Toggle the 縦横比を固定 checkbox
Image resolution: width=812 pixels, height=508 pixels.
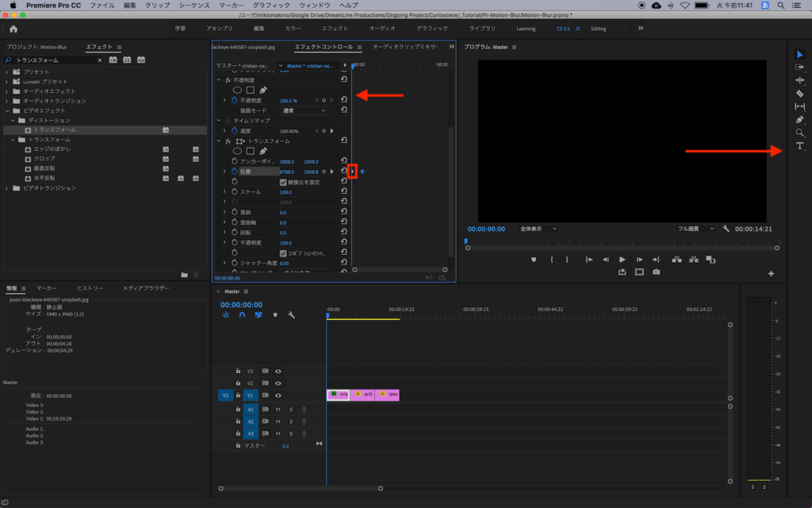(x=283, y=182)
